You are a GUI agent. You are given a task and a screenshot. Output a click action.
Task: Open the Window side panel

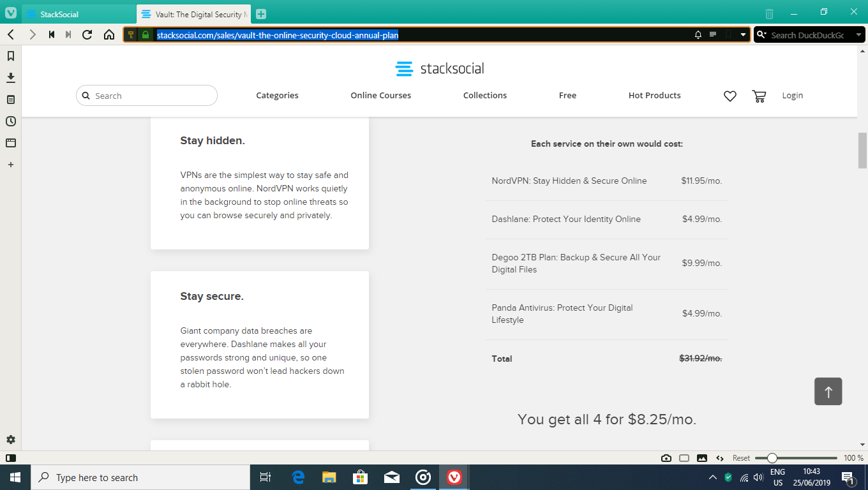pyautogui.click(x=11, y=143)
